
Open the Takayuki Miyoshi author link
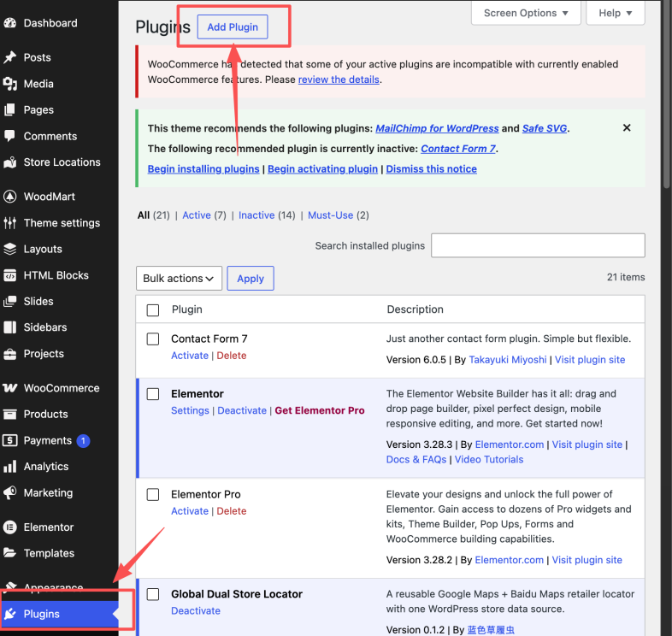point(508,360)
